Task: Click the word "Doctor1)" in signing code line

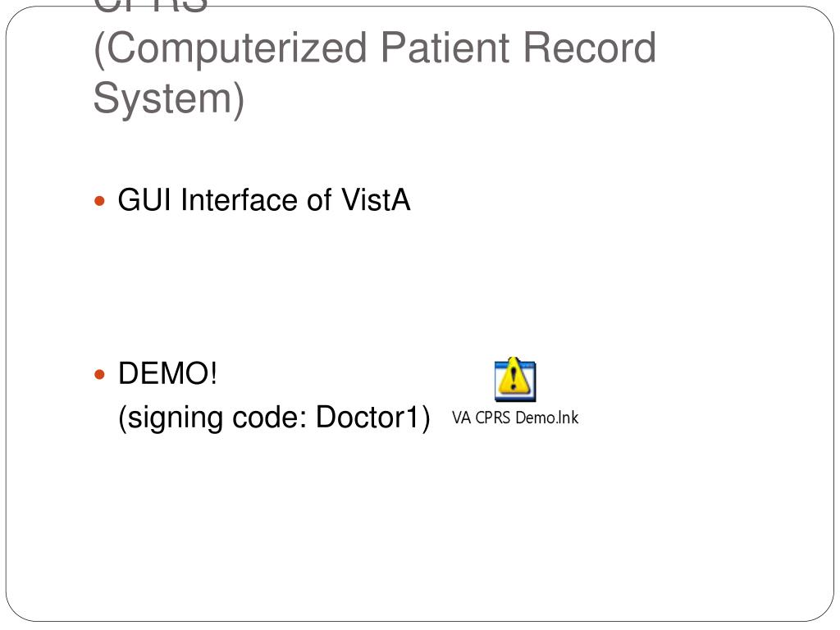Action: (x=373, y=418)
